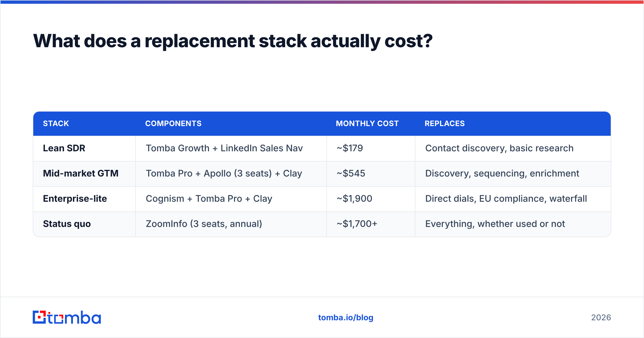The width and height of the screenshot is (644, 338).
Task: Click the 'Mid-market GTM' row label
Action: click(81, 173)
